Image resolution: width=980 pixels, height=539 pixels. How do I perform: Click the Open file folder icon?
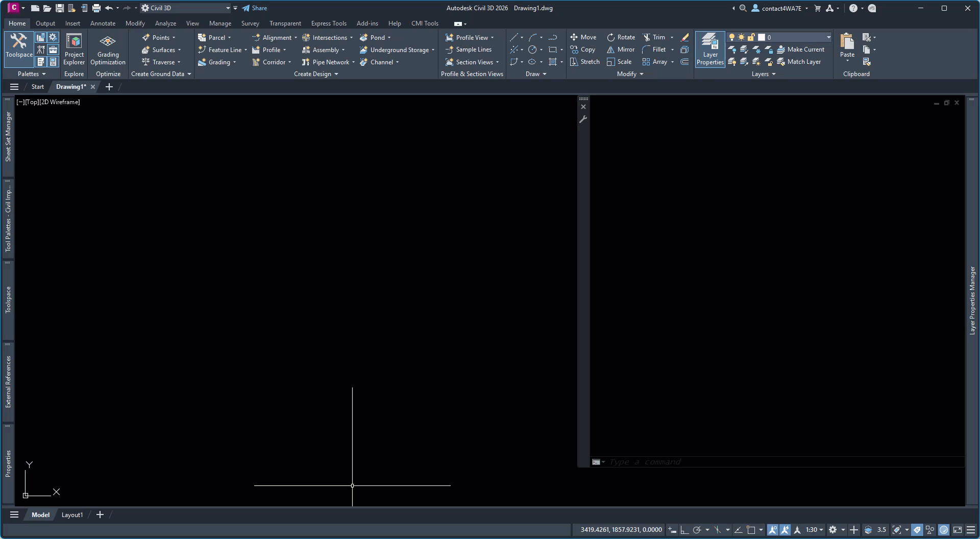click(47, 8)
